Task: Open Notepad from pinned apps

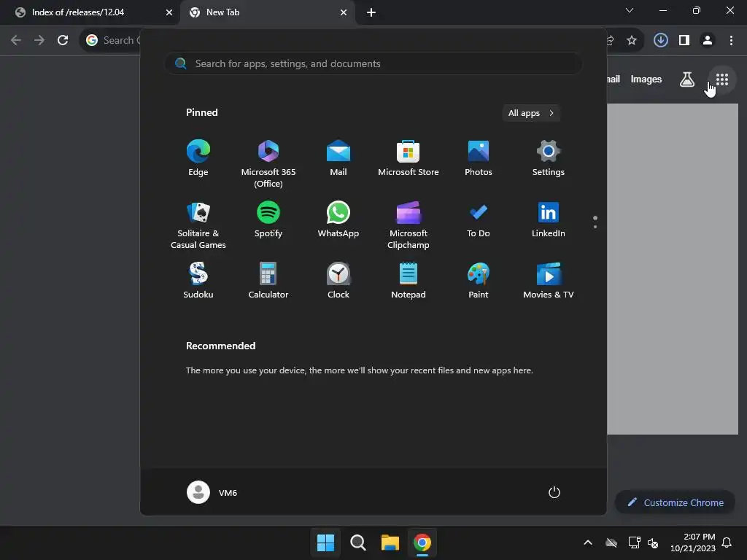Action: [x=409, y=281]
